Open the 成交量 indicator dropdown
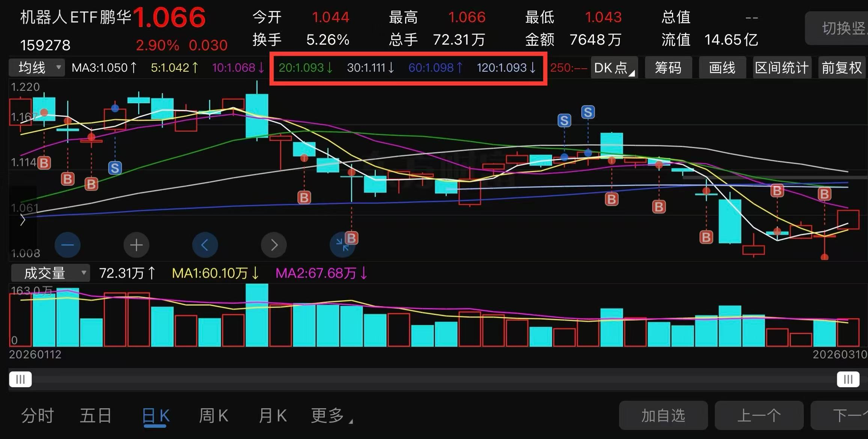 point(51,273)
